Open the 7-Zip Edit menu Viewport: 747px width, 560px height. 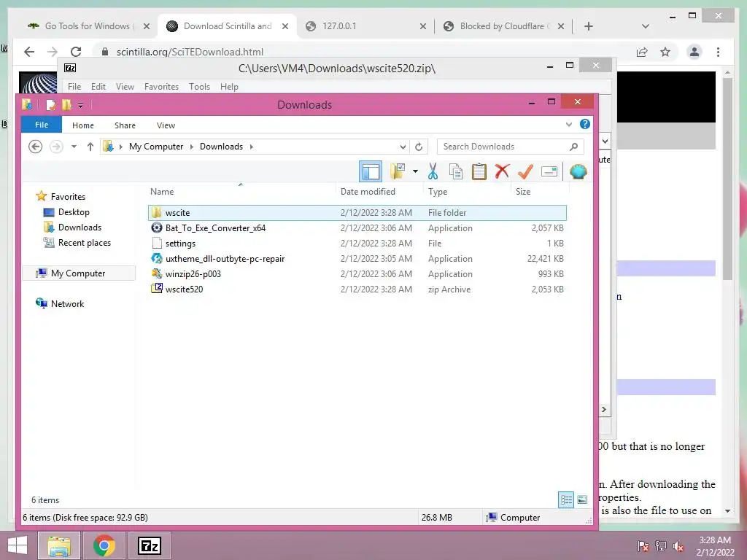[x=98, y=87]
